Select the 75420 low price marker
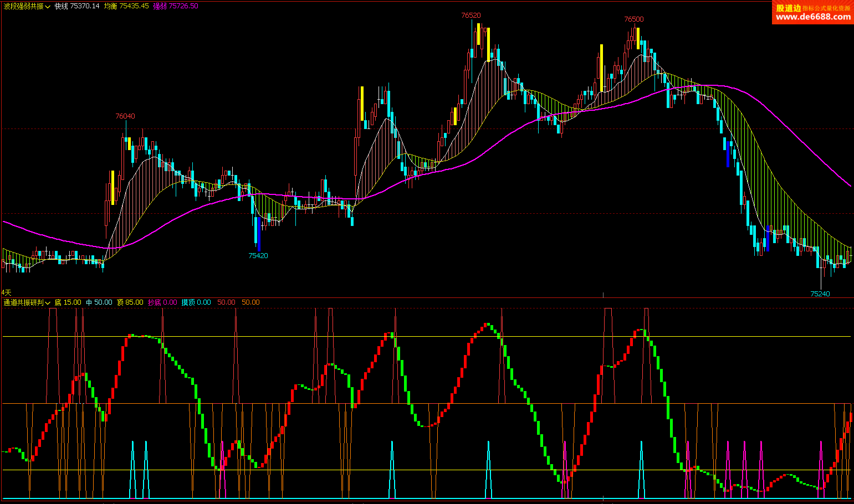This screenshot has height=504, width=854. coord(258,256)
